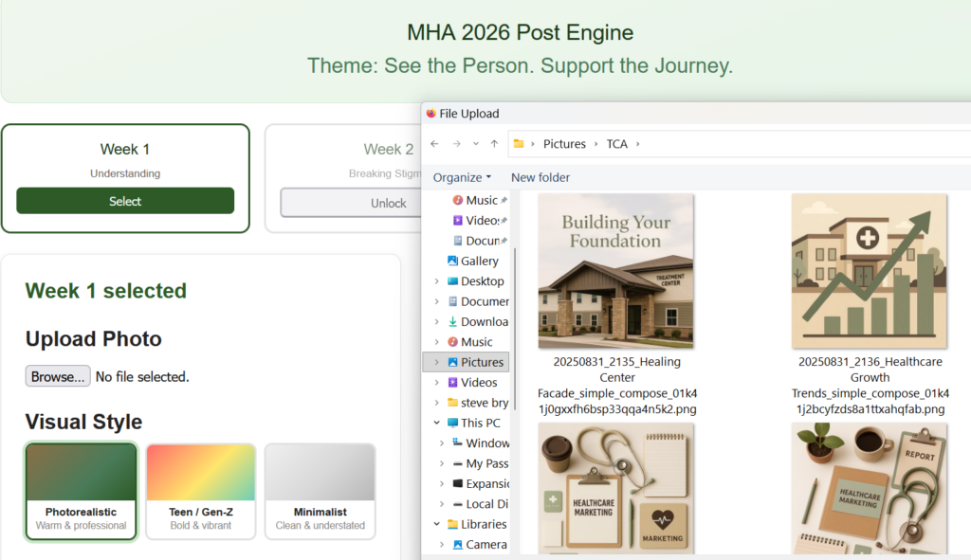Click the Camera Roll library icon
This screenshot has width=971, height=560.
pyautogui.click(x=458, y=545)
